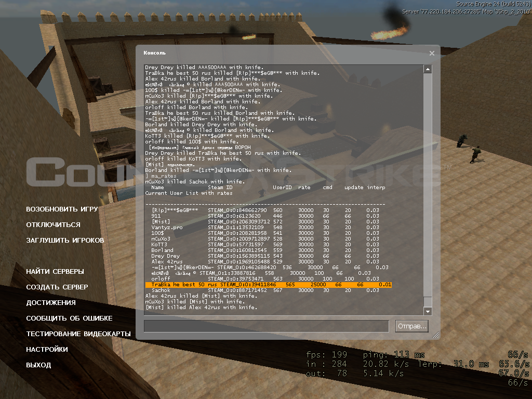The height and width of the screenshot is (399, 532).
Task: Click the '[R!p]***$eG@***' rates table row
Action: tap(265, 210)
